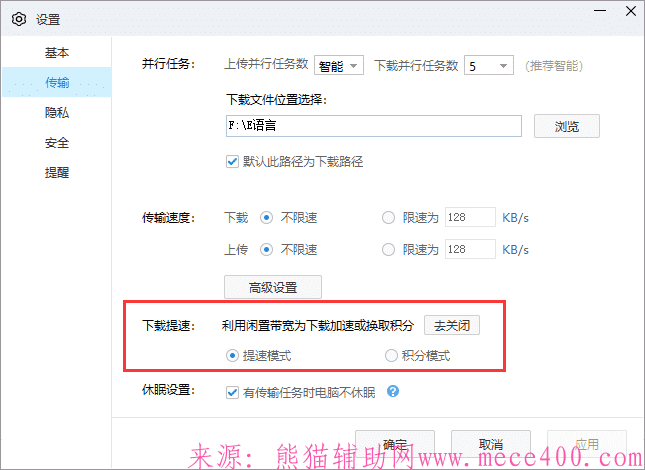Click the download path input field

(x=373, y=126)
